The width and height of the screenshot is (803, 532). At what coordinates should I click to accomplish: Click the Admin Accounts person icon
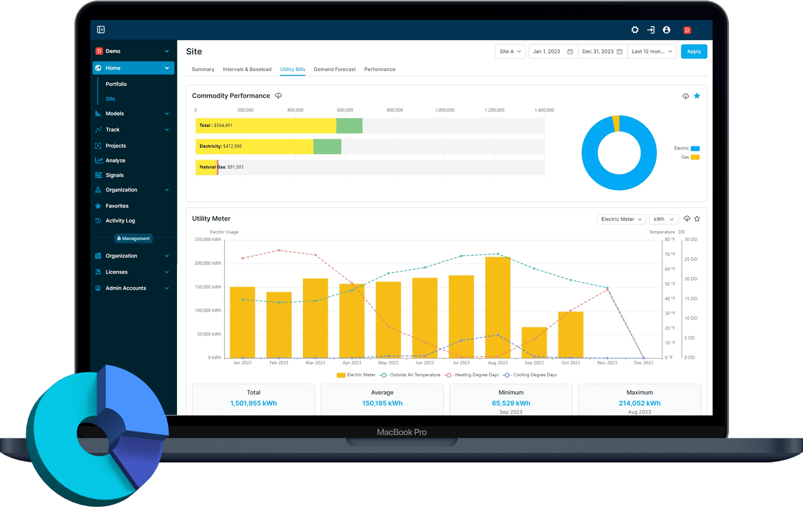pyautogui.click(x=98, y=288)
